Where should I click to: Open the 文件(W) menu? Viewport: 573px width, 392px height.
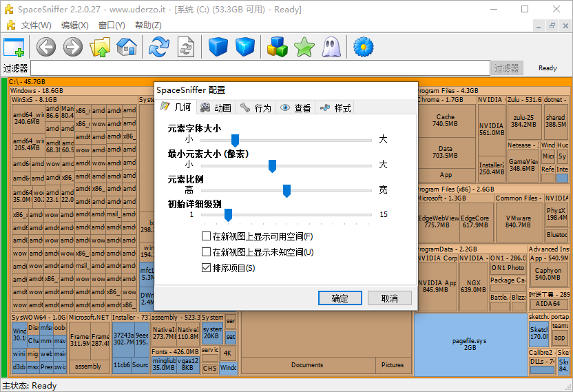pos(37,25)
